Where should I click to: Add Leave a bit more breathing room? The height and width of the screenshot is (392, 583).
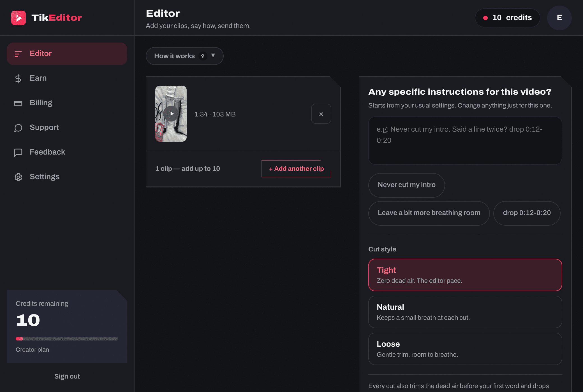429,213
